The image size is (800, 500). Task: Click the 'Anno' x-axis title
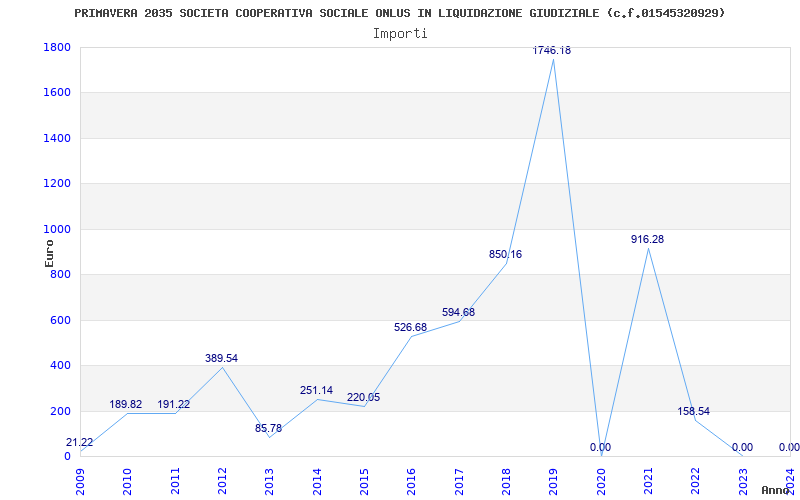coord(776,490)
